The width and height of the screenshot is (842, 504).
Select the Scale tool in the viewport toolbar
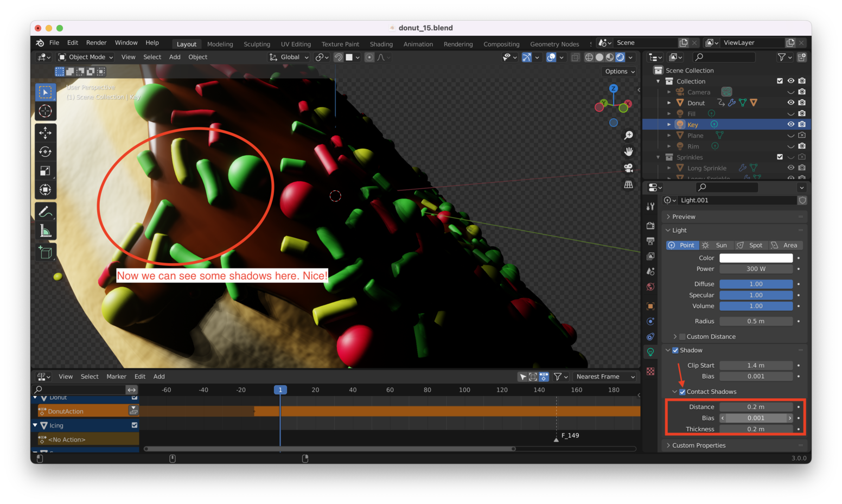pyautogui.click(x=46, y=171)
